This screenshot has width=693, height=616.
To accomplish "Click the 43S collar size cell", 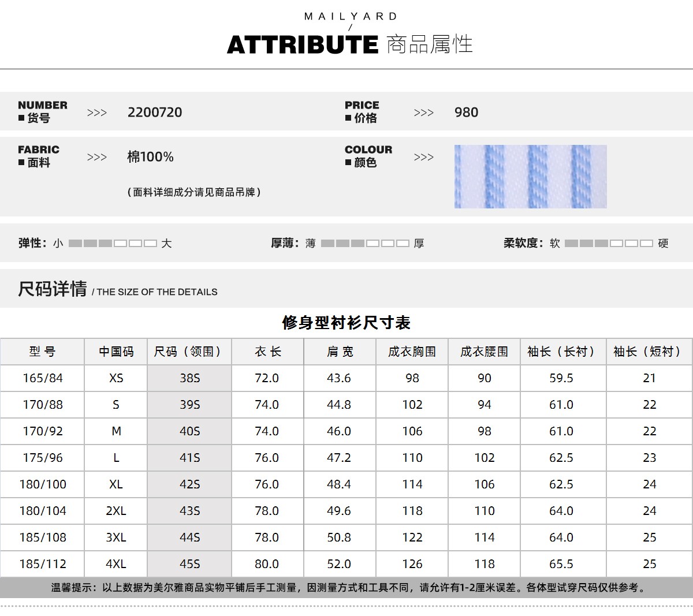I will (x=189, y=511).
